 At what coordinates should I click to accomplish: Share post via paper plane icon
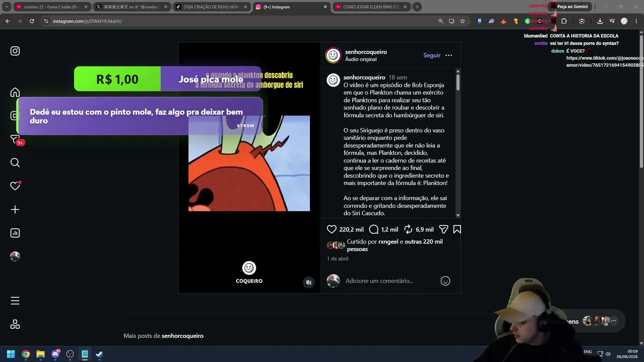coord(443,229)
